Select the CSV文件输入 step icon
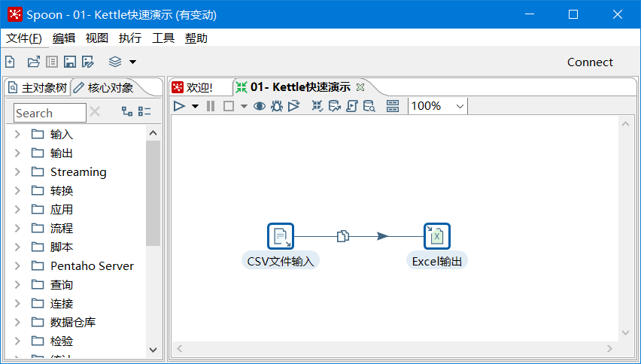The image size is (641, 364). (281, 236)
